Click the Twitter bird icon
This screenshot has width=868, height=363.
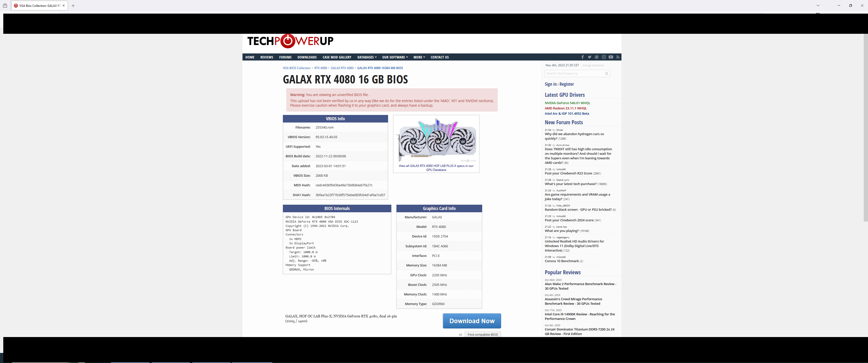(589, 57)
